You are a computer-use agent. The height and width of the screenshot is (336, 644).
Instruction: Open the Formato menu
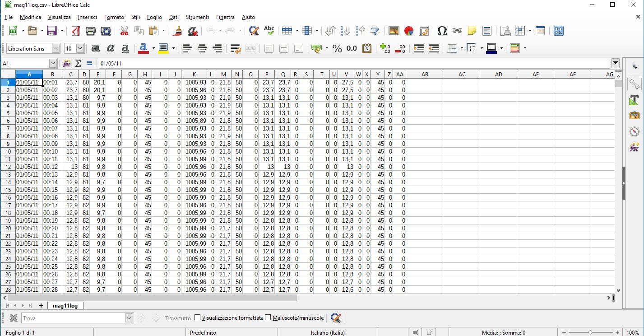pos(114,17)
